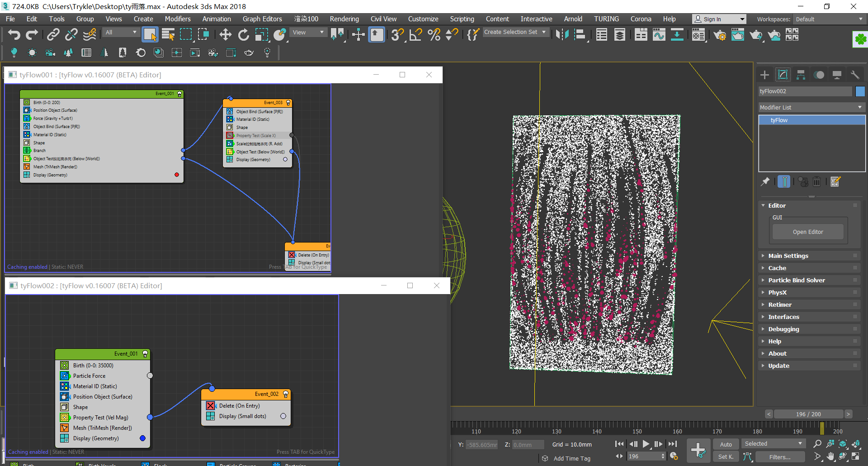Click Pan View hand icon
The width and height of the screenshot is (868, 466).
click(x=830, y=456)
